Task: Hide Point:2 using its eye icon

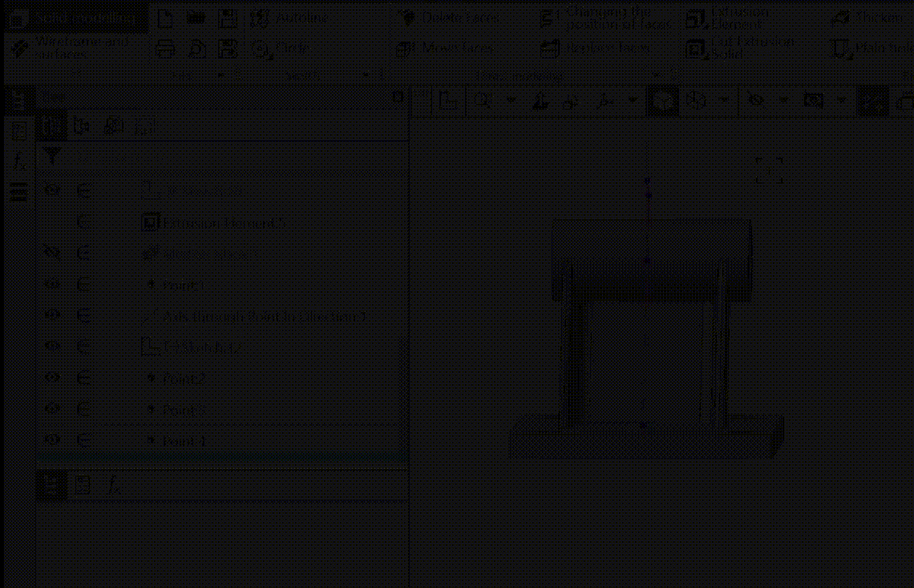Action: tap(53, 377)
